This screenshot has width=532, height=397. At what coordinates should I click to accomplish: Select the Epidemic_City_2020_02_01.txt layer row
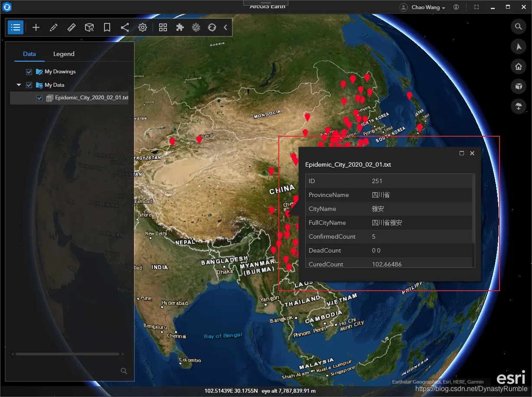69,98
